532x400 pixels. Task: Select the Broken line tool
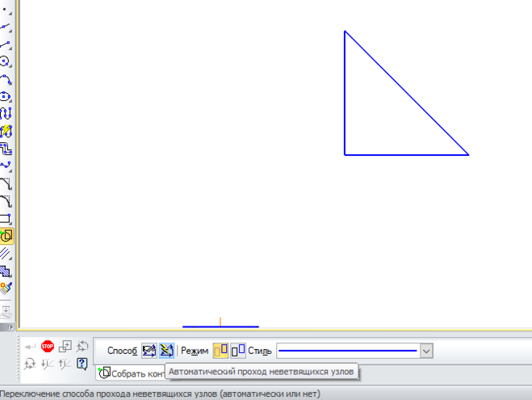6,166
